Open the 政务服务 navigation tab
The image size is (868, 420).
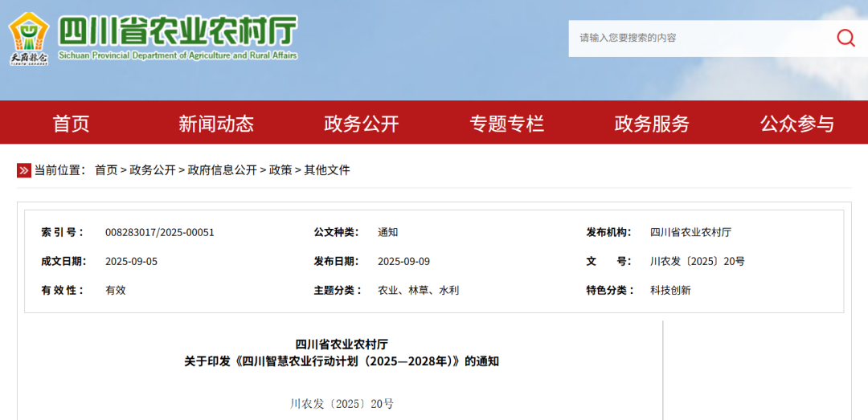pos(652,124)
